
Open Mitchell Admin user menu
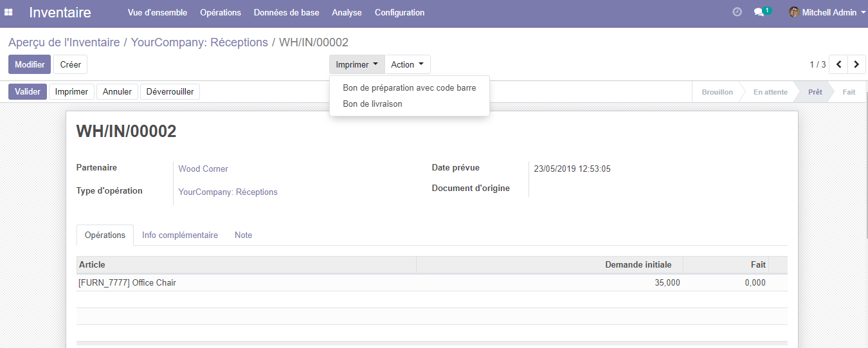829,12
